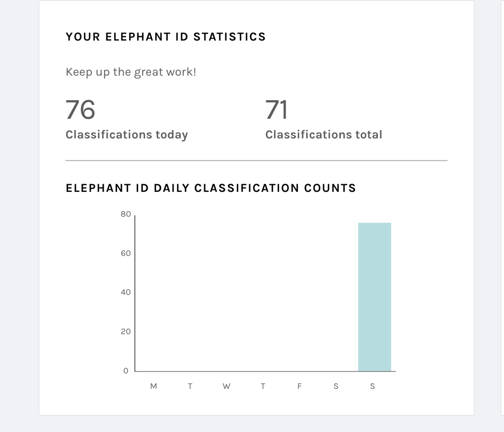The height and width of the screenshot is (432, 504).
Task: Click the Saturday "S" axis label
Action: click(336, 386)
